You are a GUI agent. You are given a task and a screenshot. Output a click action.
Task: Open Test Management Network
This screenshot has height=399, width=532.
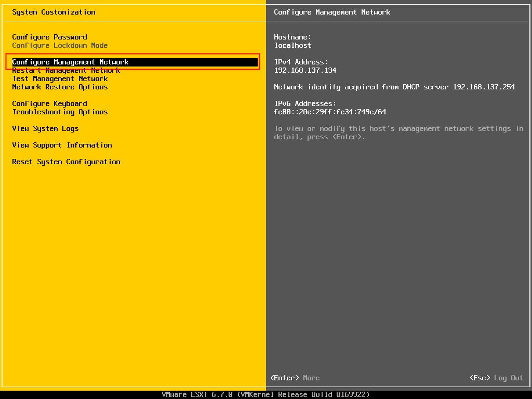coord(60,78)
